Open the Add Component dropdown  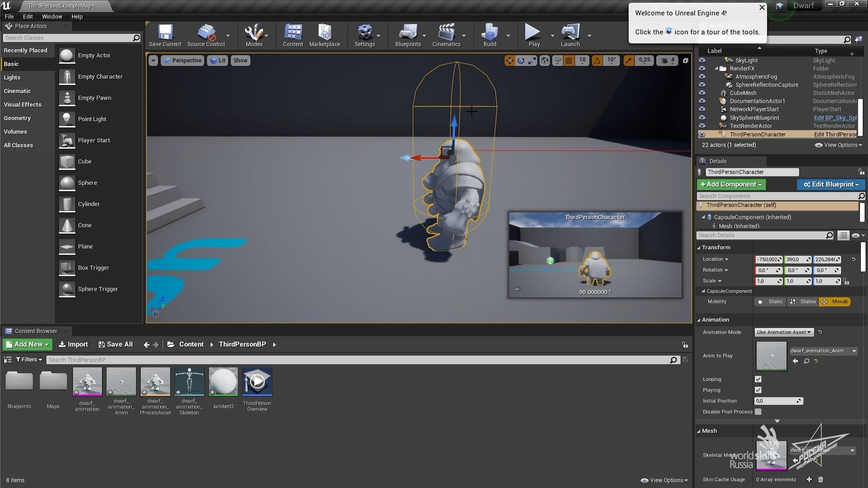[x=731, y=184]
